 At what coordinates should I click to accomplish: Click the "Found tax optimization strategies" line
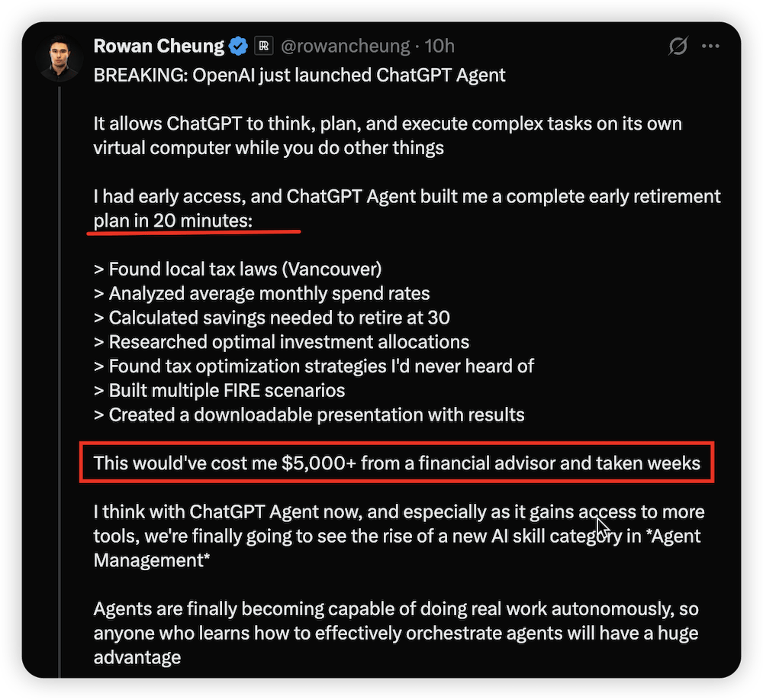314,366
